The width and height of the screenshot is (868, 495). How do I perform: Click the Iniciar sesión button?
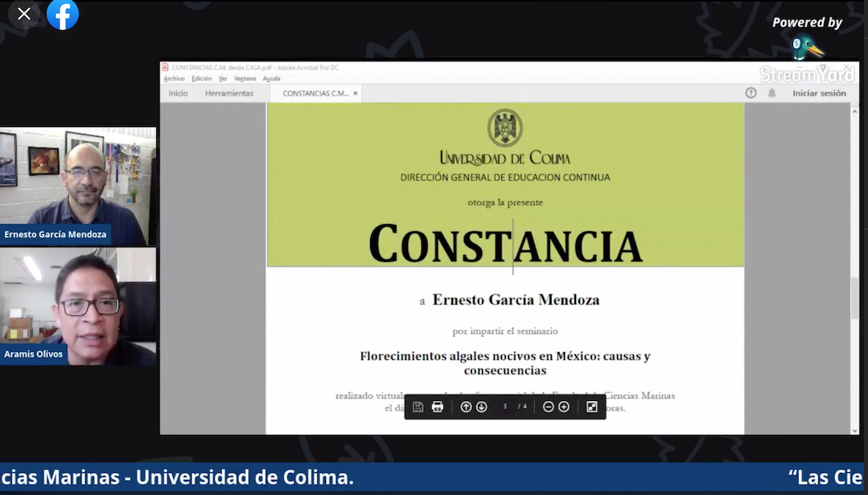(819, 93)
